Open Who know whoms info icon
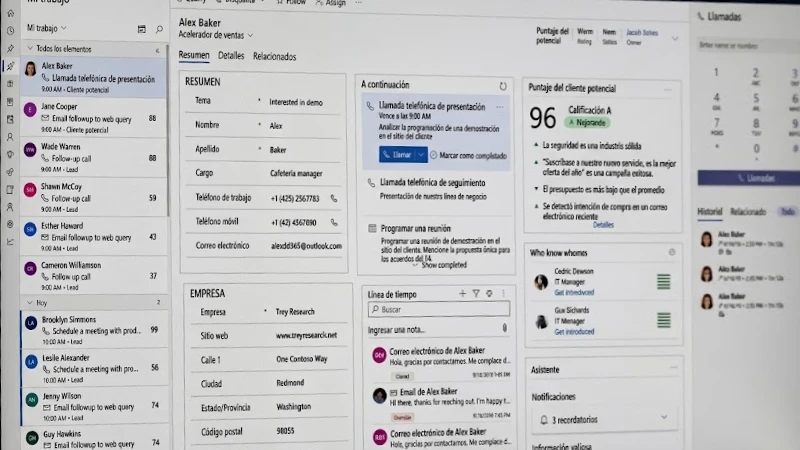Viewport: 800px width, 450px height. (672, 252)
